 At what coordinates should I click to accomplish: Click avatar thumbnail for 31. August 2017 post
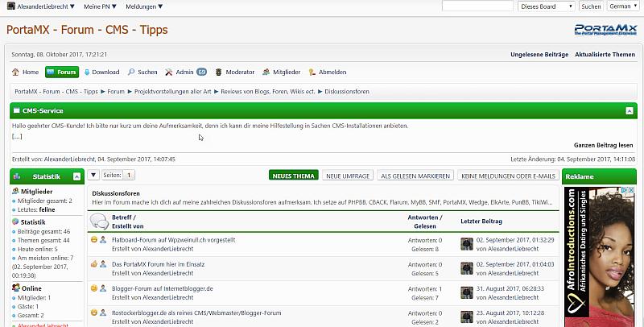[467, 293]
